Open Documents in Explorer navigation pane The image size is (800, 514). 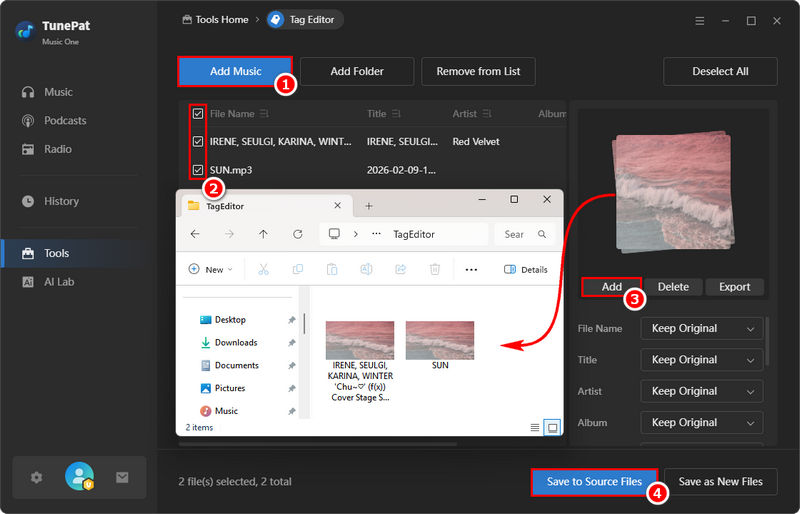click(x=230, y=365)
